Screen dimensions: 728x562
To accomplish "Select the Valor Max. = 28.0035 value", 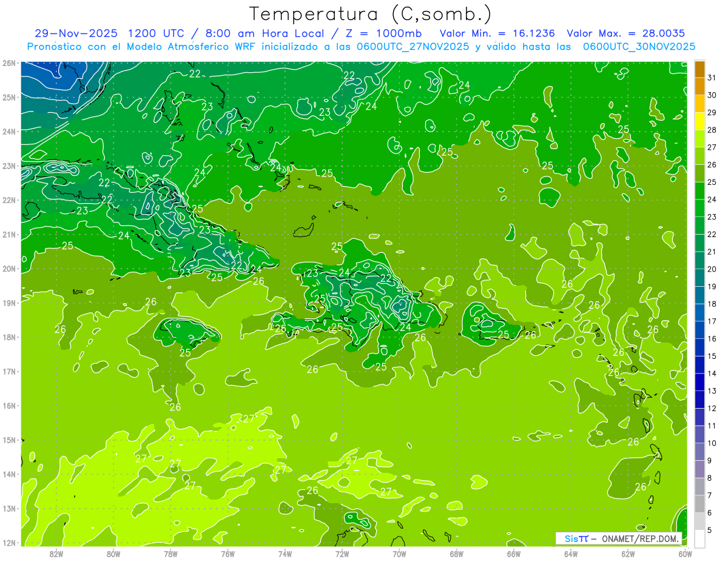I will pos(626,33).
